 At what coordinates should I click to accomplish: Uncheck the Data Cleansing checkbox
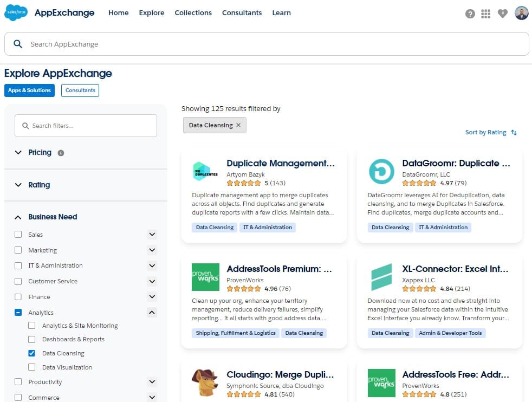tap(32, 353)
